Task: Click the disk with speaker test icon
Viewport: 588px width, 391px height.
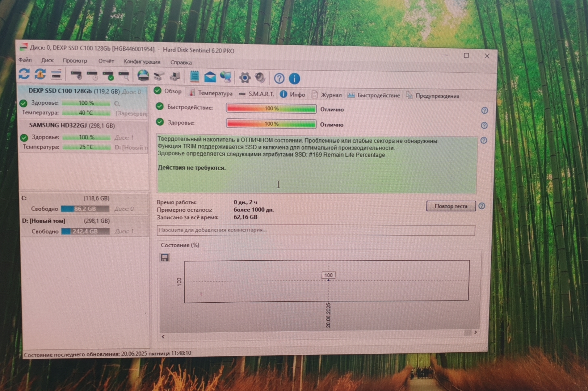Action: (76, 75)
